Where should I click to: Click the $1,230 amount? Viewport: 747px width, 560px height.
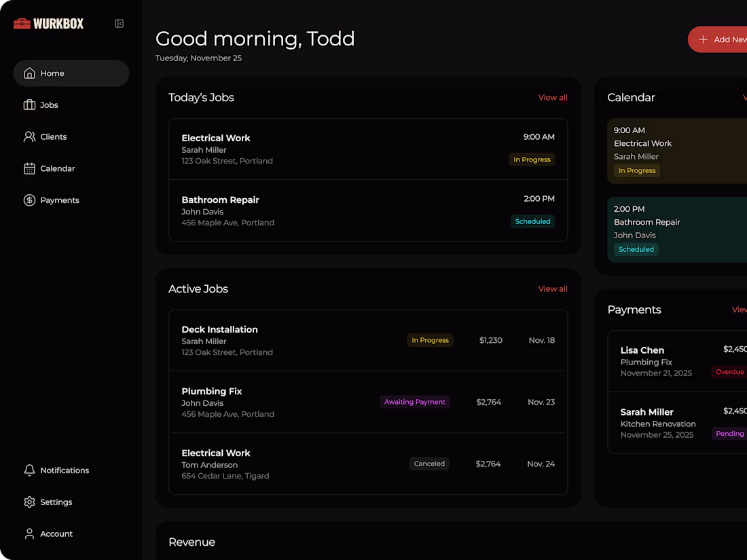(491, 340)
